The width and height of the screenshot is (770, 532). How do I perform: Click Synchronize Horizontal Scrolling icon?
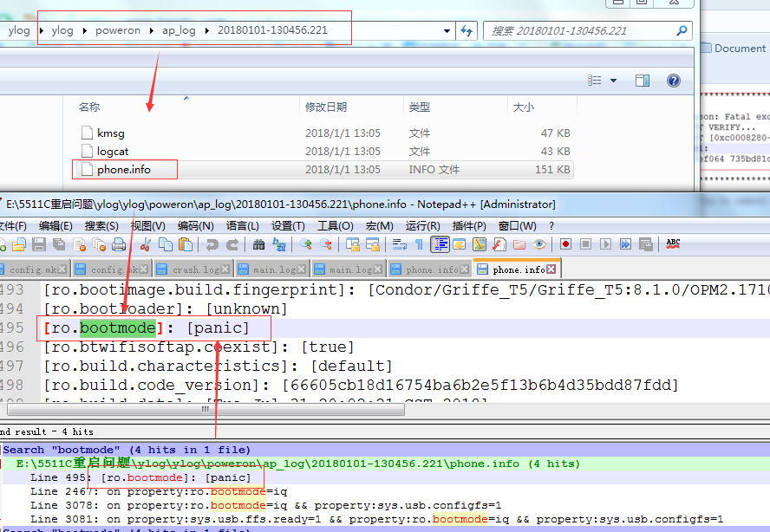pos(373,244)
